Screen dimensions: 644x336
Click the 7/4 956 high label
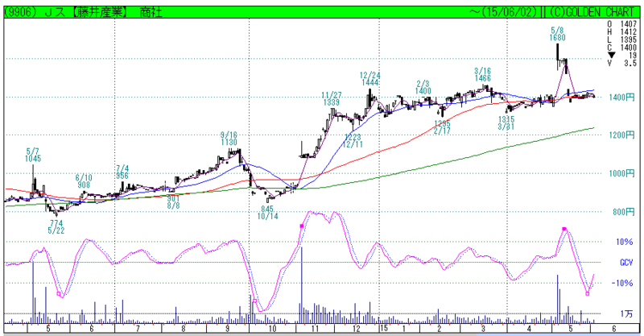pyautogui.click(x=122, y=172)
